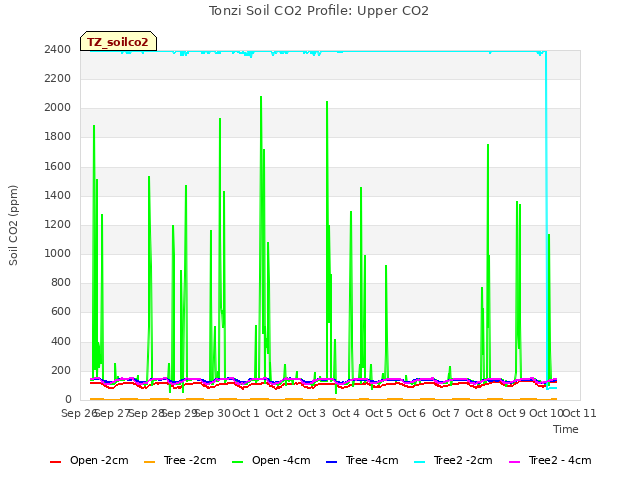
Task: Click the 'Oct 9' x-axis date label
Action: [x=512, y=413]
